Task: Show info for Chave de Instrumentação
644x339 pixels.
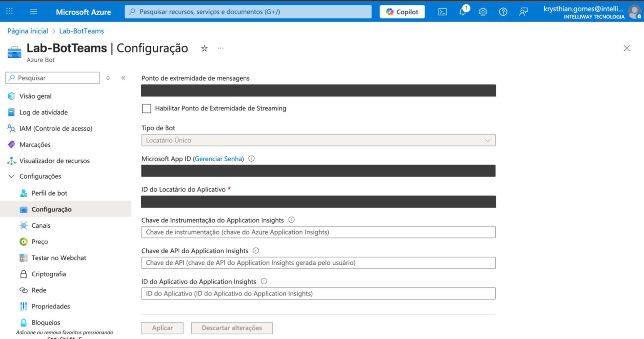Action: click(x=292, y=220)
